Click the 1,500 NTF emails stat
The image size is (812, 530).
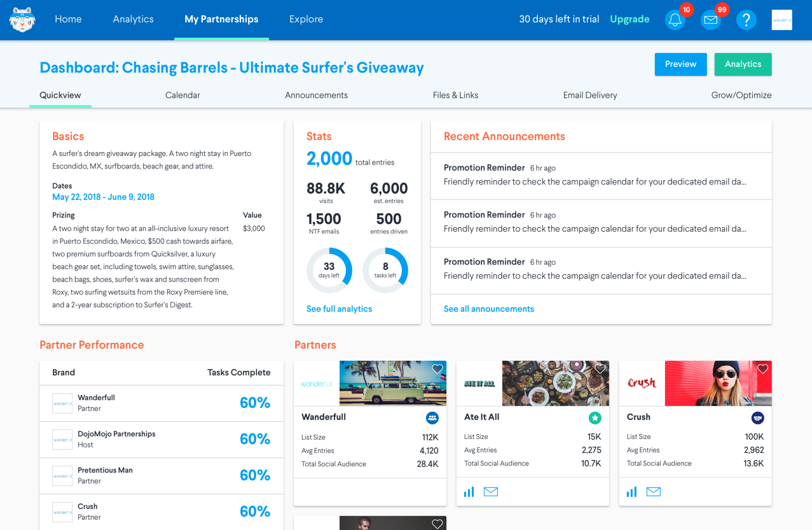coord(324,223)
